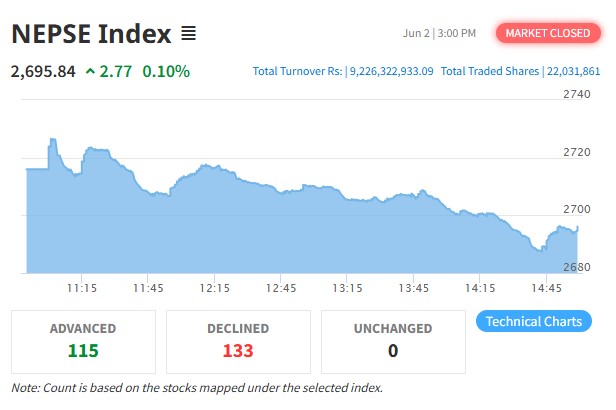
Task: Click the note about stock count mapping
Action: [197, 387]
